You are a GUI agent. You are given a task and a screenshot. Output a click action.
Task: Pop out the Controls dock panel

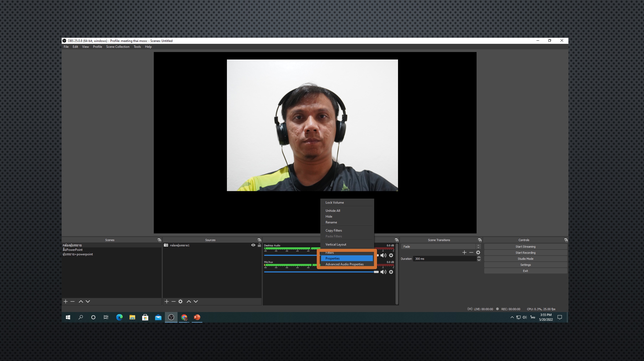click(566, 240)
